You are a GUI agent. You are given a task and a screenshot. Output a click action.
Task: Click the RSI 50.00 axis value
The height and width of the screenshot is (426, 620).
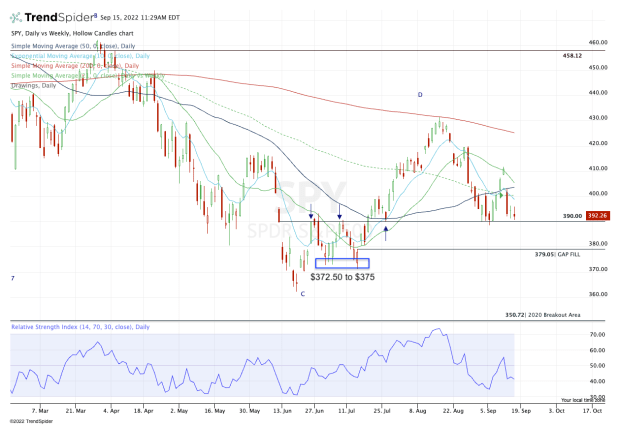[597, 365]
